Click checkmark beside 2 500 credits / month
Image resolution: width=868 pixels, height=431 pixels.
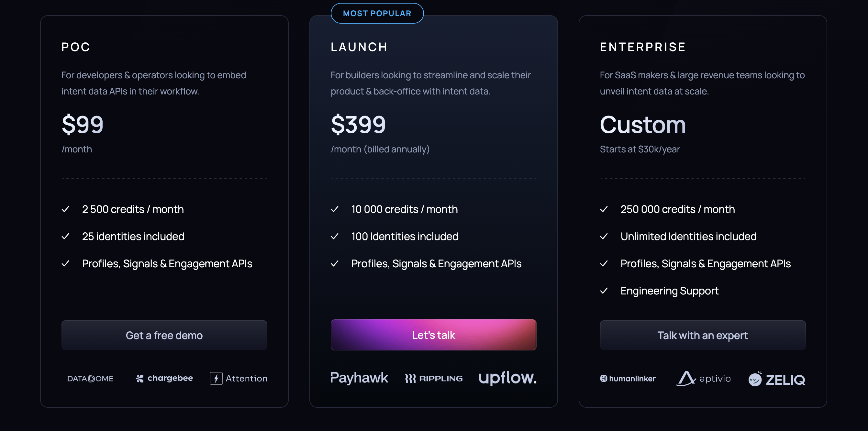66,209
